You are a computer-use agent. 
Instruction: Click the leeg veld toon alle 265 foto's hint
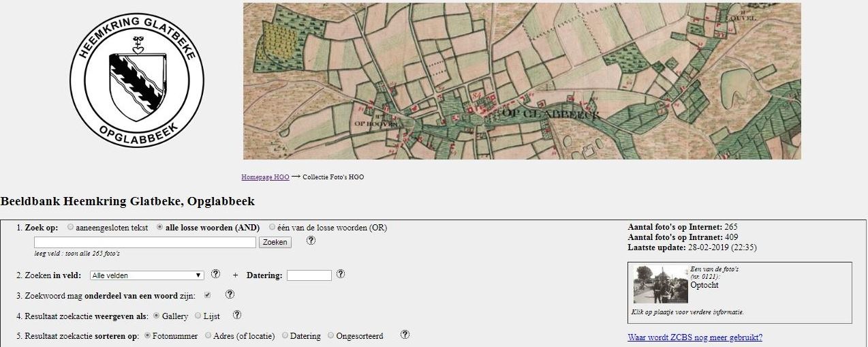pyautogui.click(x=77, y=254)
